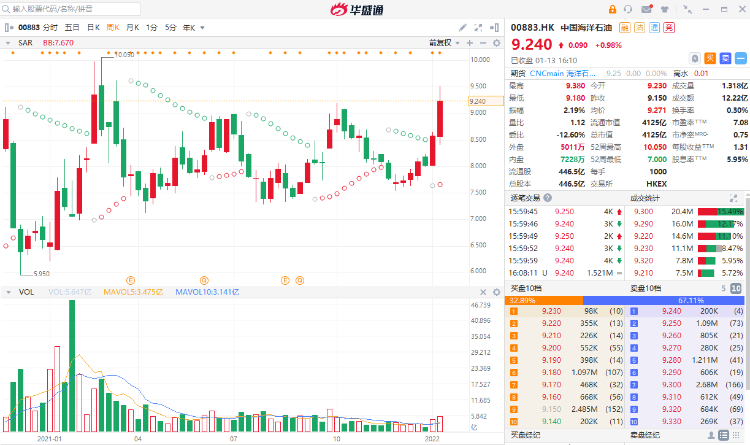This screenshot has width=750, height=445.
Task: Click the 通 connect tag icon
Action: (x=654, y=28)
